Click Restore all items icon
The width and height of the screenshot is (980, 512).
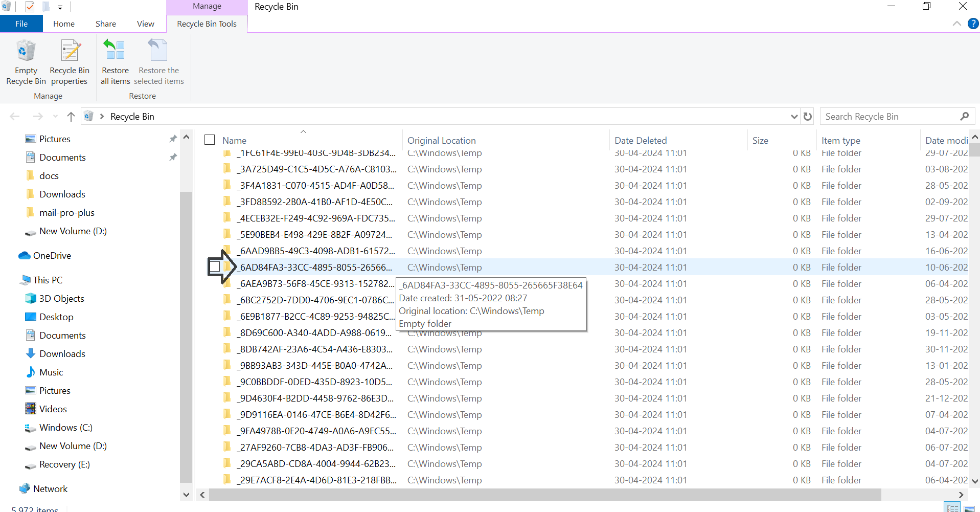(115, 62)
